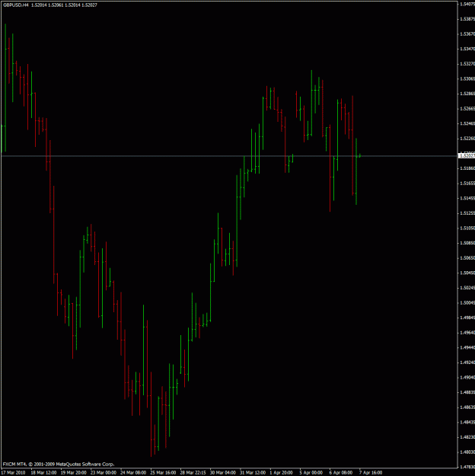Click the 18 Mar 12:00 time label
This screenshot has width=475, height=476.
tap(43, 473)
